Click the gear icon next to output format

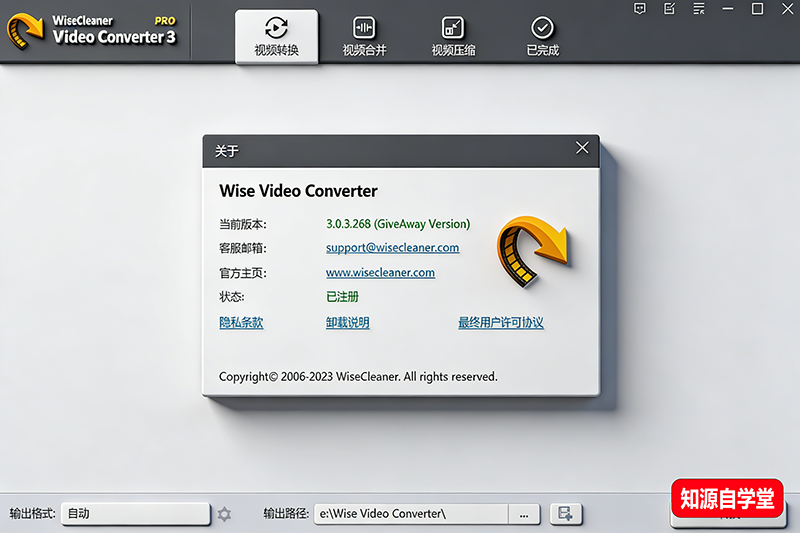tap(224, 514)
